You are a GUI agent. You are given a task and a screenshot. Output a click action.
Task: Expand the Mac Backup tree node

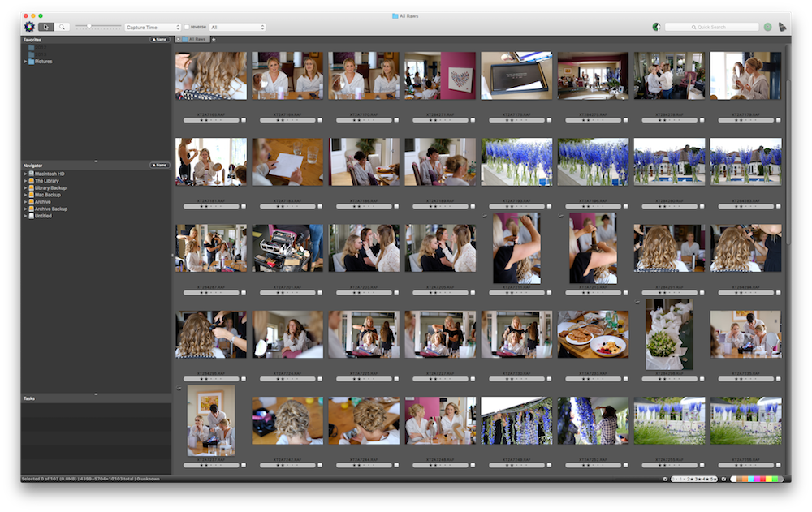[25, 196]
